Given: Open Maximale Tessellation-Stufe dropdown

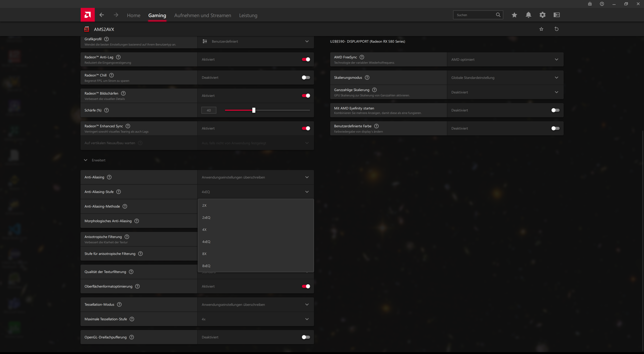Looking at the screenshot, I should (255, 319).
